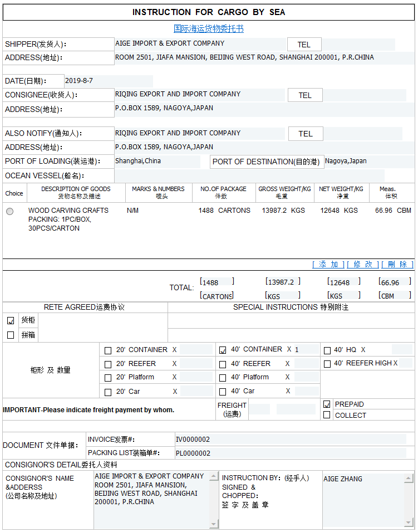
Task: Open the 国际海运货物委托书 link
Action: (209, 28)
